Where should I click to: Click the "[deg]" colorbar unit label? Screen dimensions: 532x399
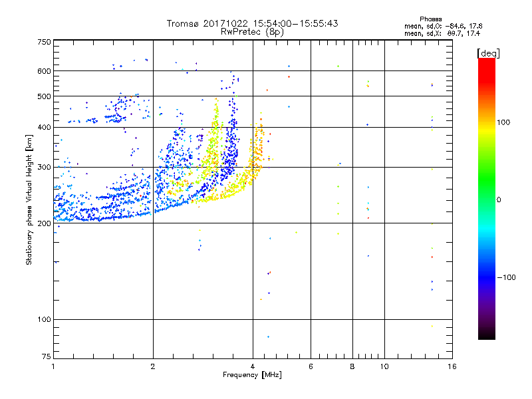[x=488, y=53]
